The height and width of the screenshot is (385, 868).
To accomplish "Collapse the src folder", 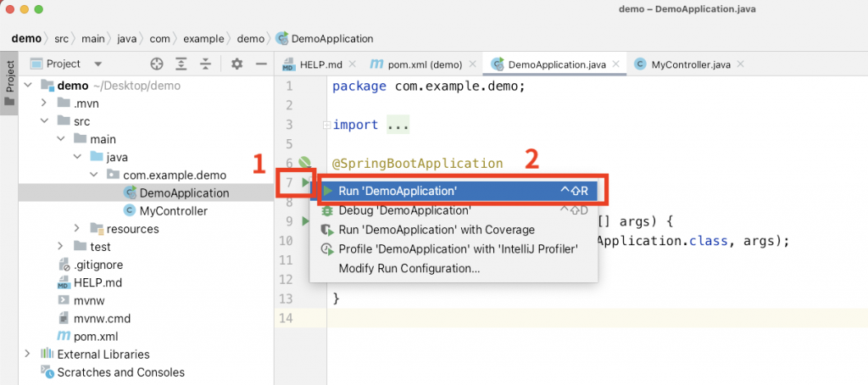I will coord(44,121).
